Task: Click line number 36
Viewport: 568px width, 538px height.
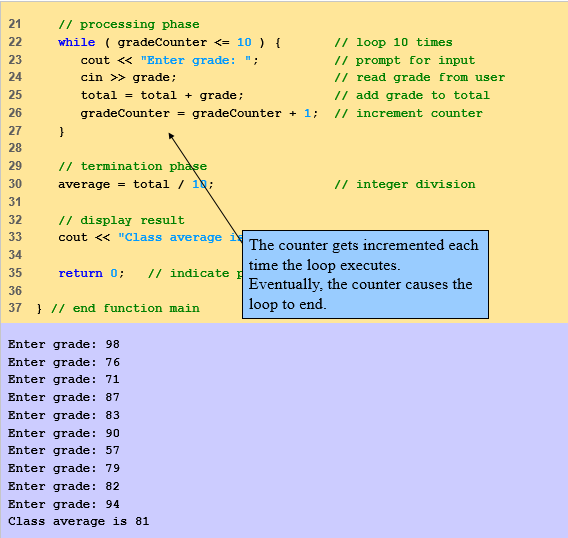Action: point(15,291)
